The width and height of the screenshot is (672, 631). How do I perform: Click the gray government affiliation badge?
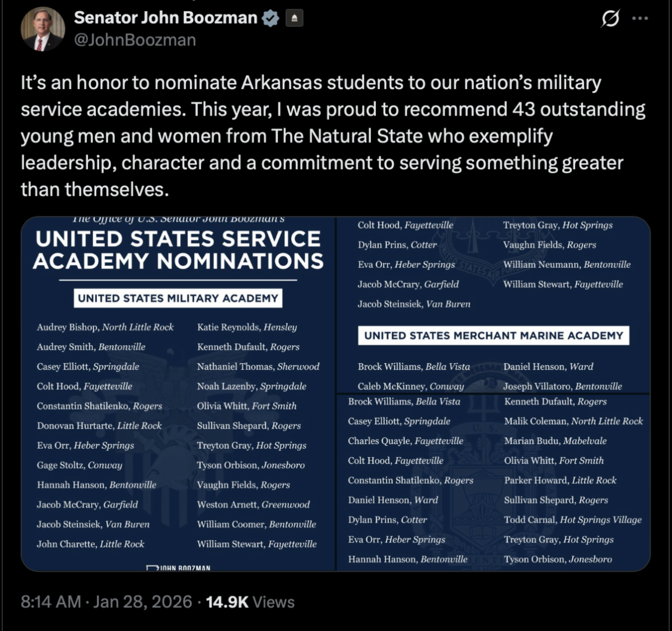294,18
